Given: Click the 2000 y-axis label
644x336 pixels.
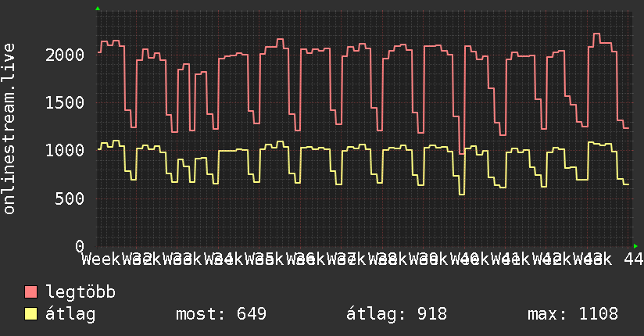Looking at the screenshot, I should 65,55.
